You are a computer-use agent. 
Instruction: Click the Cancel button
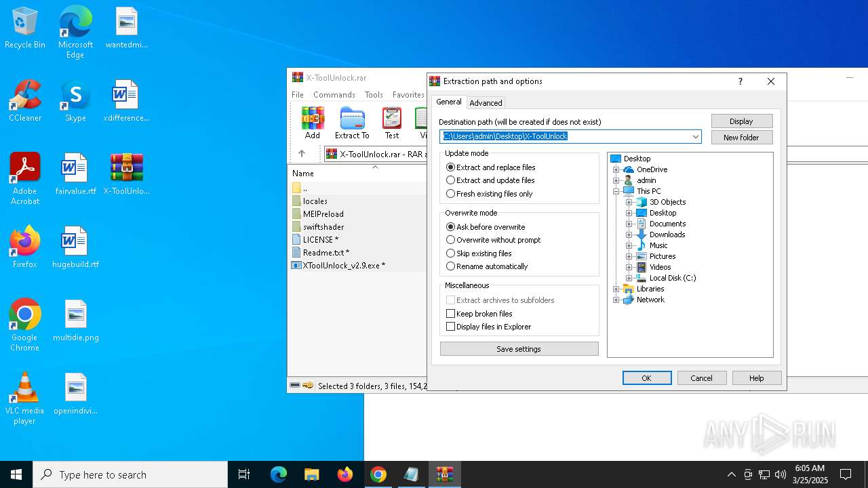702,378
